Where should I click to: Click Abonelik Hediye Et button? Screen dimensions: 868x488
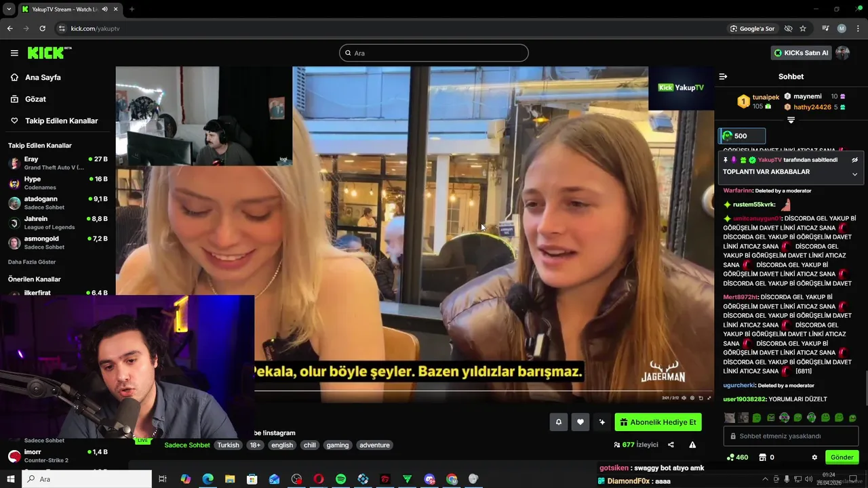coord(658,422)
